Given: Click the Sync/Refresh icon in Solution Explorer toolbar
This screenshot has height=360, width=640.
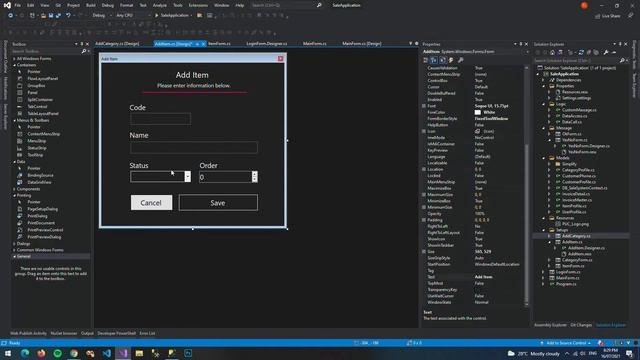Looking at the screenshot, I should pos(581,52).
